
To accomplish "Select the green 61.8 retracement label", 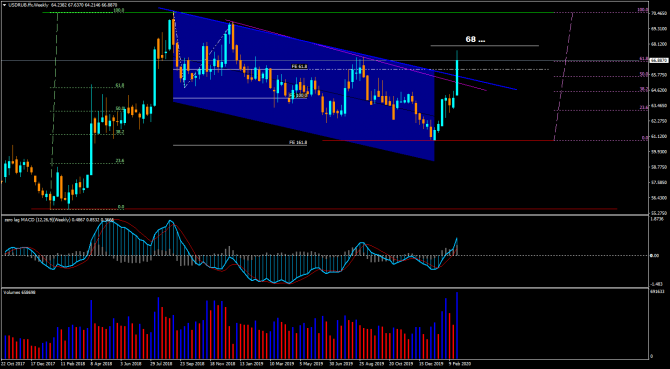I will (120, 86).
